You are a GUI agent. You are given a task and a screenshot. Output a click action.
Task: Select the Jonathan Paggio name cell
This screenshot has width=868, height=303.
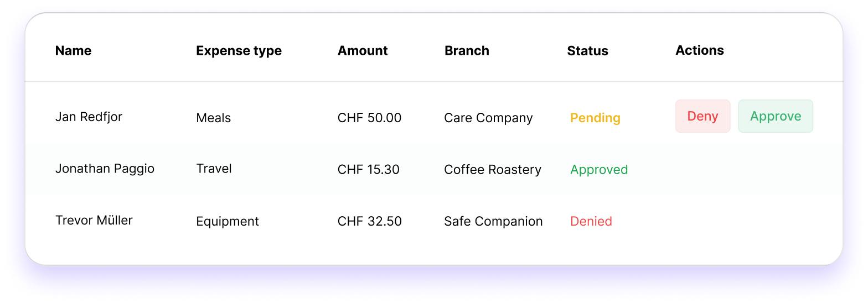coord(105,169)
